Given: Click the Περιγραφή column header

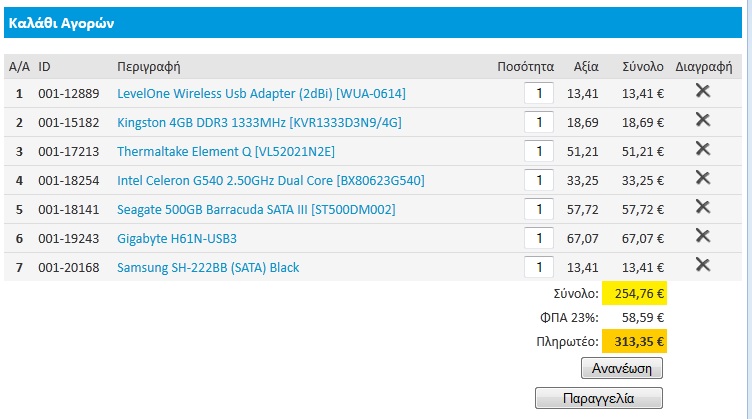Looking at the screenshot, I should [149, 67].
